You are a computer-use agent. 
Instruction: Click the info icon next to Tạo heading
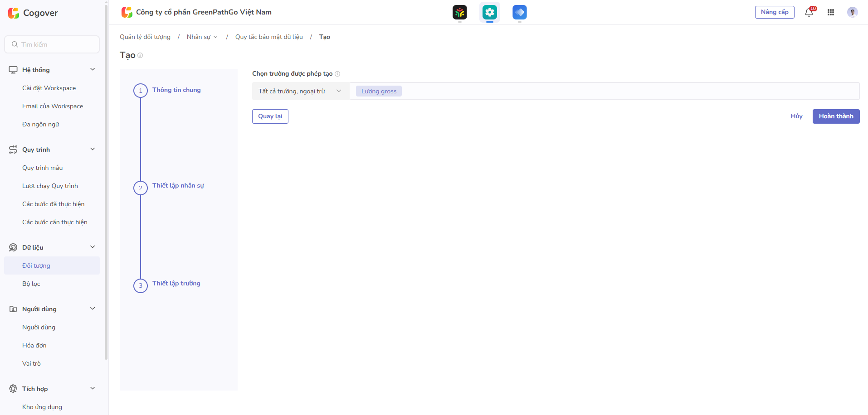(x=140, y=55)
